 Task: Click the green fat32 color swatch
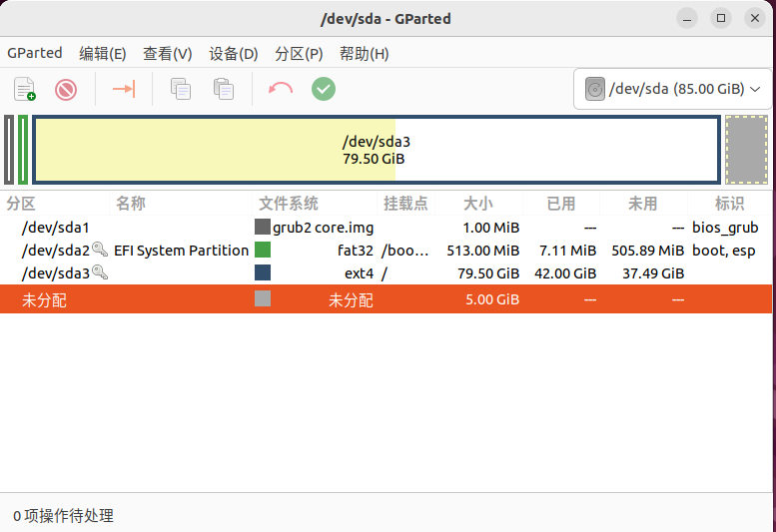[263, 250]
